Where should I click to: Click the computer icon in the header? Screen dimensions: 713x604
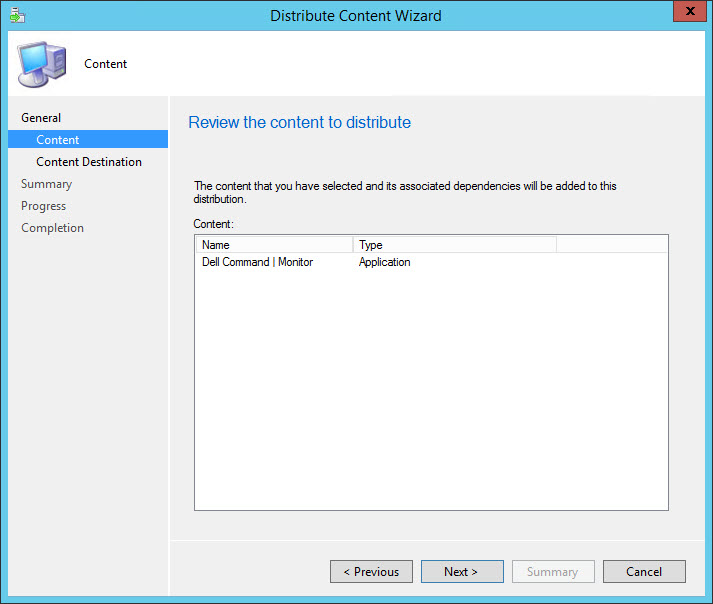coord(41,63)
